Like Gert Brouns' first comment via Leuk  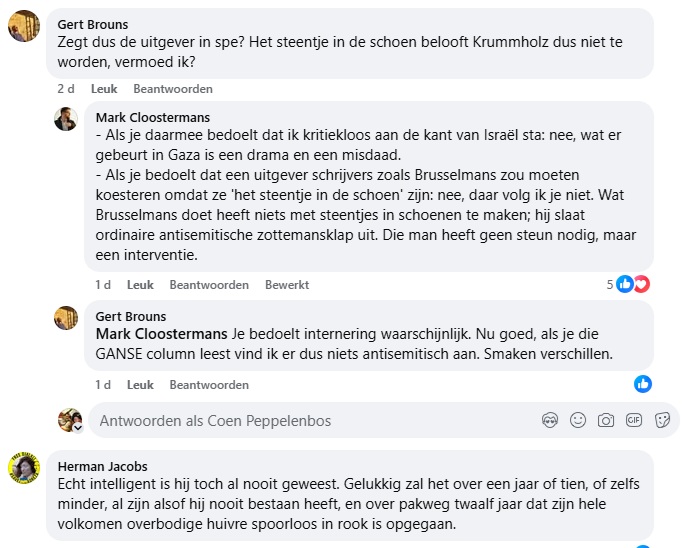(104, 89)
